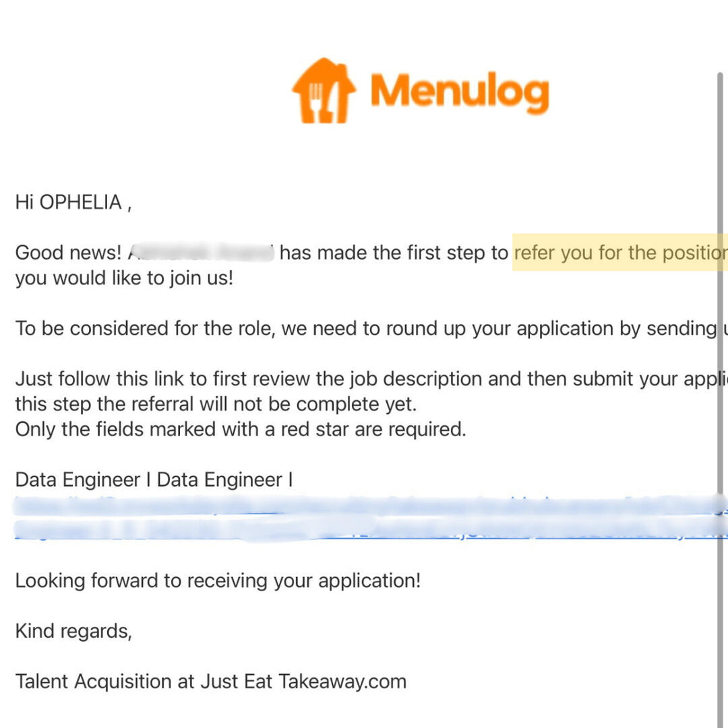Click "Looking forward to receiving your application!"
The image size is (728, 728).
point(218,580)
